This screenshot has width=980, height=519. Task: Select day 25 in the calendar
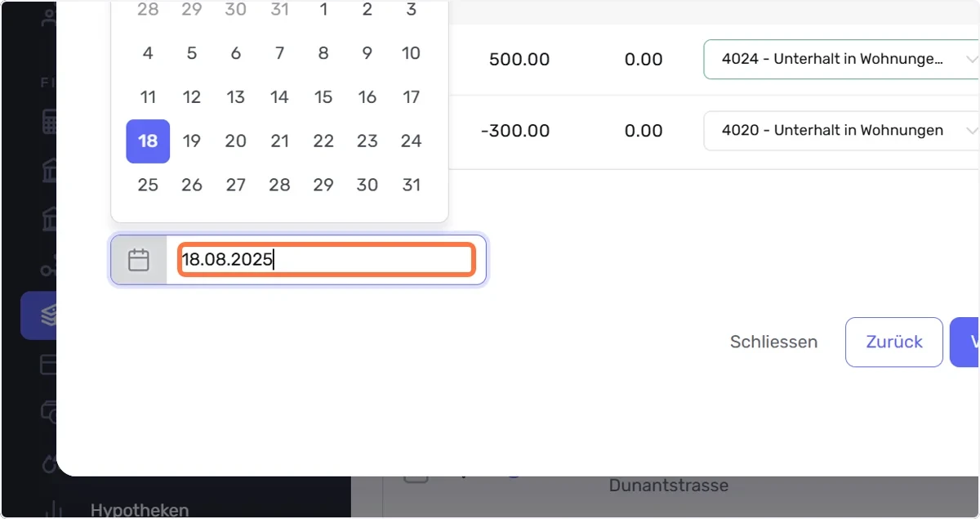click(x=148, y=185)
